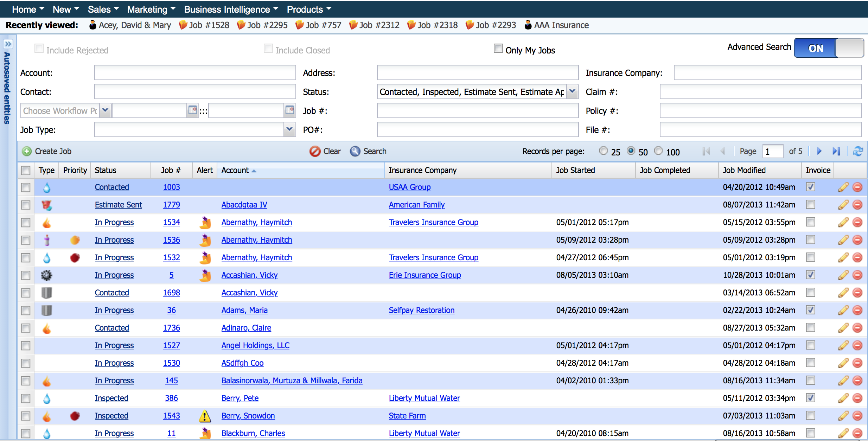Select 50 records per page radio
The height and width of the screenshot is (441, 868).
[x=631, y=151]
